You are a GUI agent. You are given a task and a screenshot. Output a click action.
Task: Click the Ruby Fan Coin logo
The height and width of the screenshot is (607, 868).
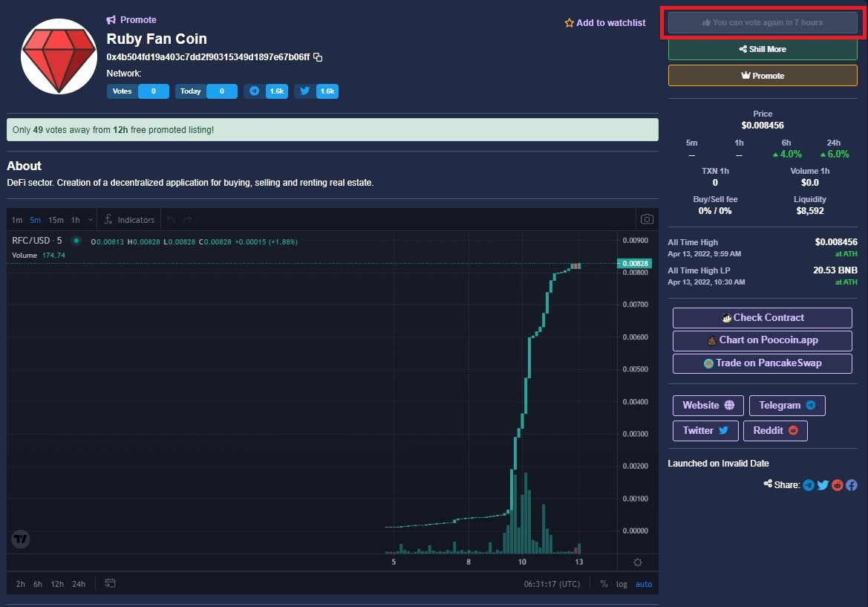click(59, 56)
